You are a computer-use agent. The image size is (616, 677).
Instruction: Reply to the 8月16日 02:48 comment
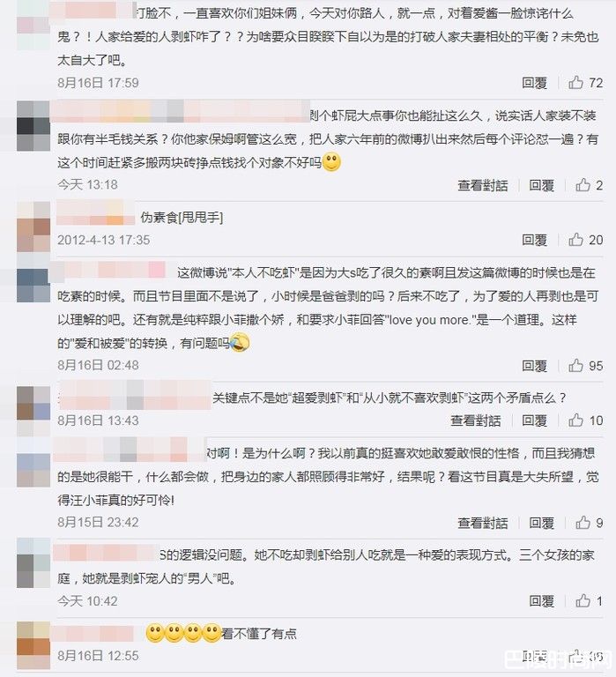534,366
